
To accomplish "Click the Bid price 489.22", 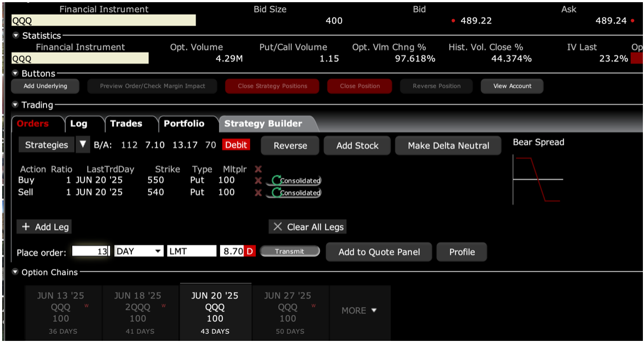I will pos(476,21).
